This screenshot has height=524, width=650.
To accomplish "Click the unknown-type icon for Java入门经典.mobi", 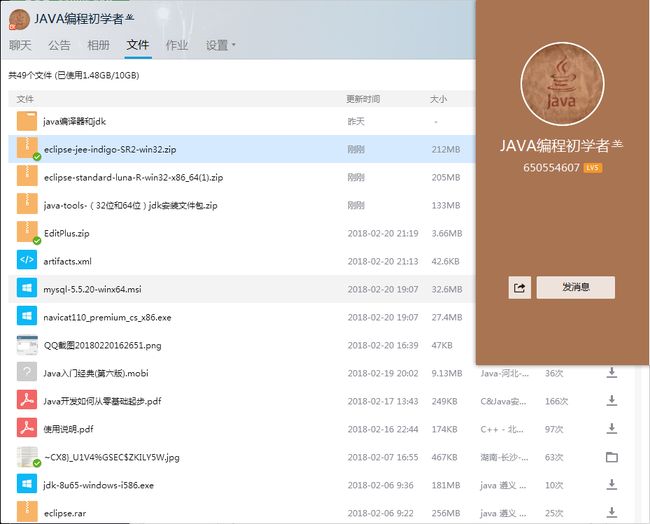I will click(x=27, y=372).
